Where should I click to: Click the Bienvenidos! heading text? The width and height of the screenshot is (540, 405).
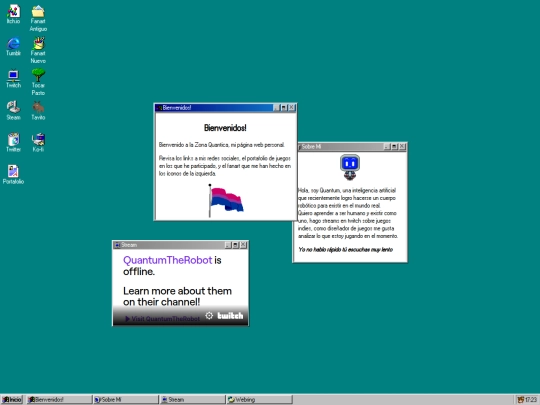point(225,128)
